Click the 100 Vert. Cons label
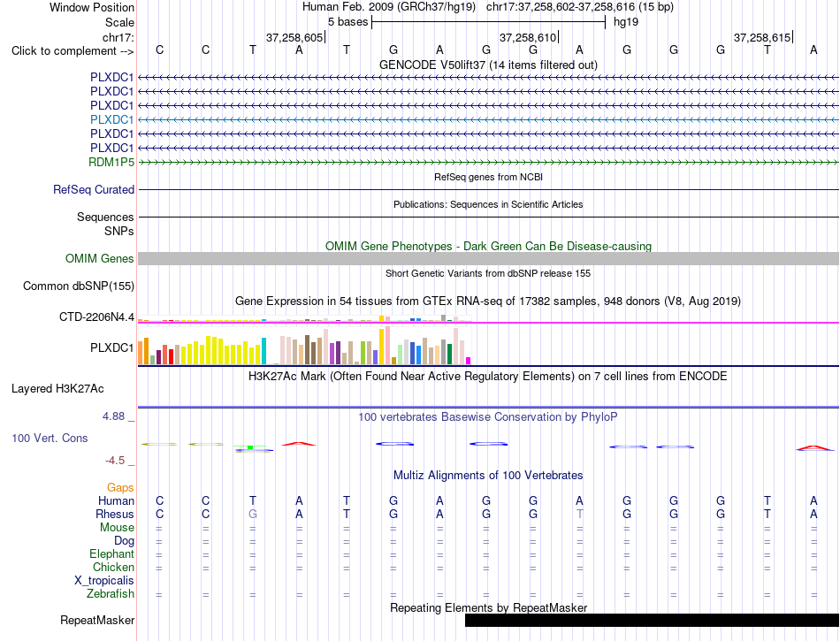Image resolution: width=840 pixels, height=641 pixels. pyautogui.click(x=50, y=438)
